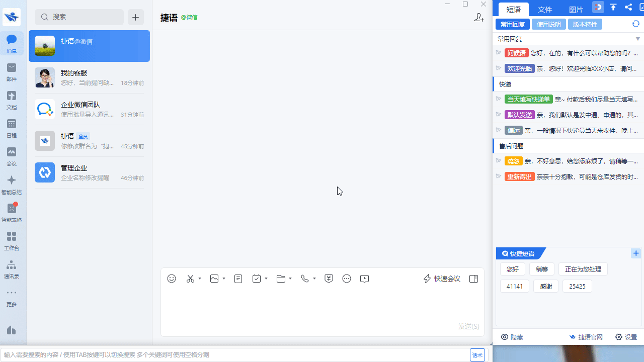Insert the 41141 quick phrase
Image resolution: width=644 pixels, height=362 pixels.
pos(515,286)
